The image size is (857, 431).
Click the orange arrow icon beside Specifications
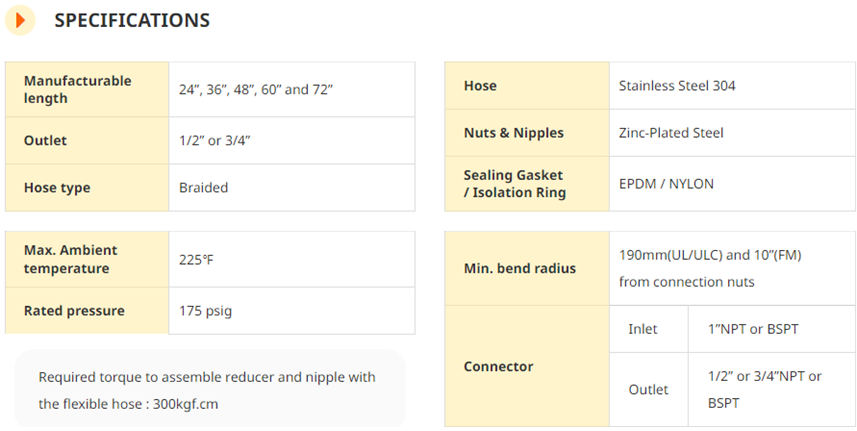pyautogui.click(x=20, y=21)
